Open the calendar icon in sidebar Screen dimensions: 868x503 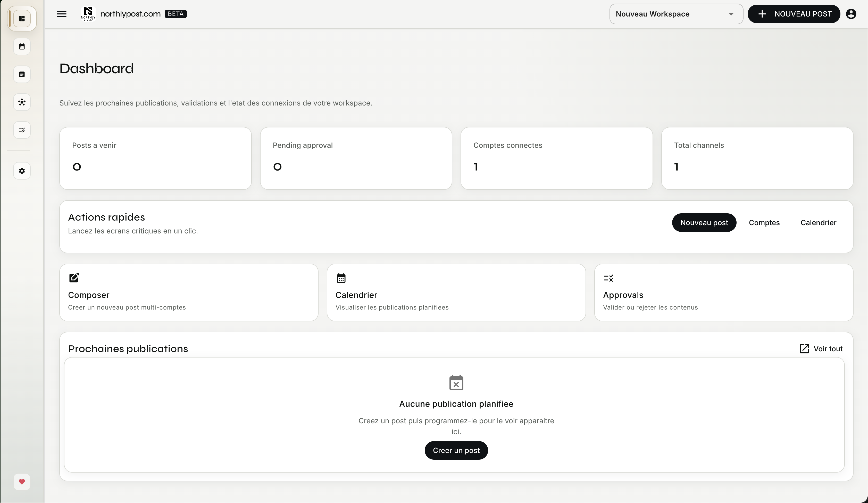[22, 46]
